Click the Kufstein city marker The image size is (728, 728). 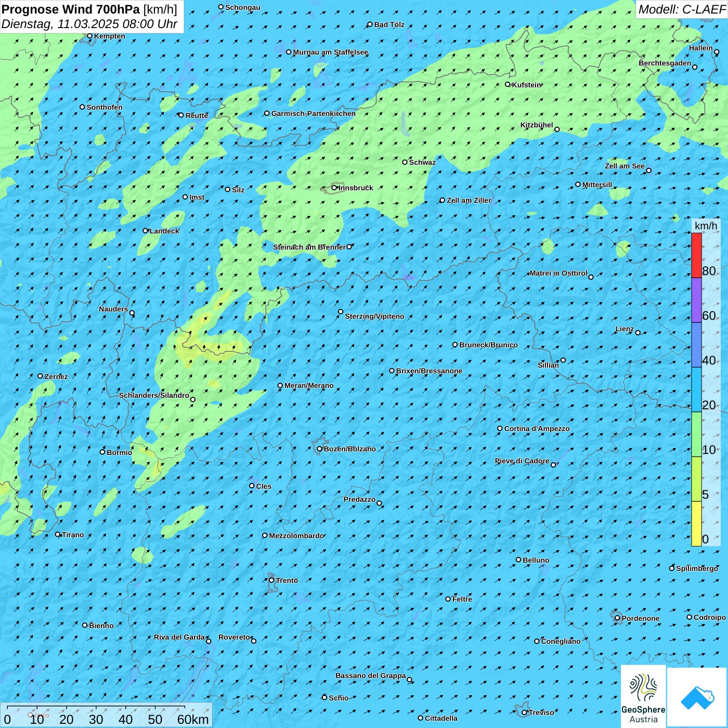click(x=508, y=84)
